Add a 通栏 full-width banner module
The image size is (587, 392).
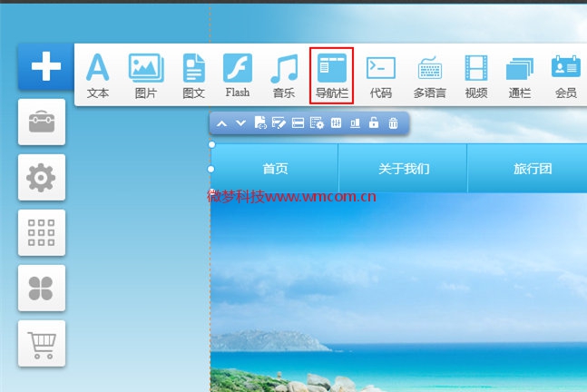(x=520, y=76)
